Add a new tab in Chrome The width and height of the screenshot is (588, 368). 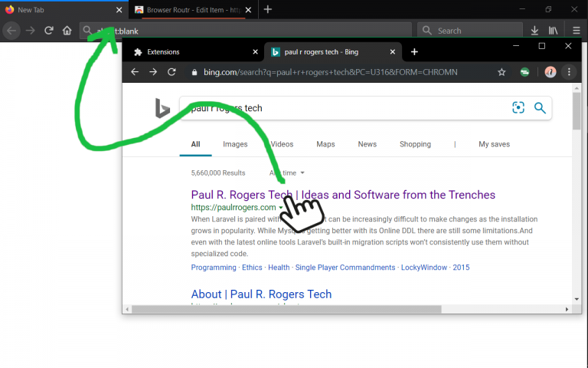click(x=414, y=52)
